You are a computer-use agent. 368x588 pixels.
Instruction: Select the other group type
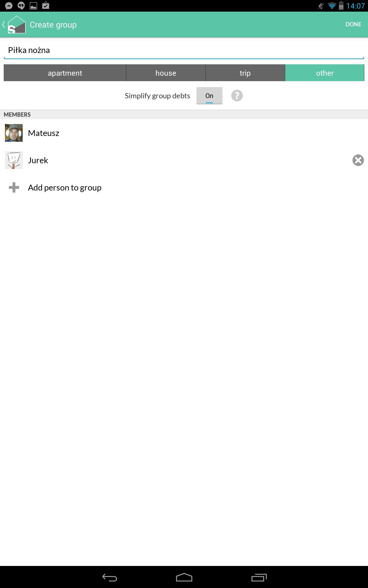(325, 73)
